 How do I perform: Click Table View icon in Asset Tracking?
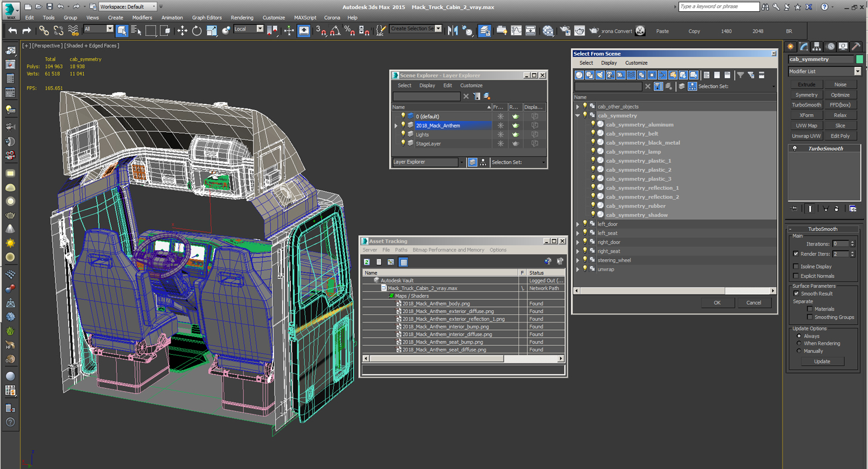404,262
